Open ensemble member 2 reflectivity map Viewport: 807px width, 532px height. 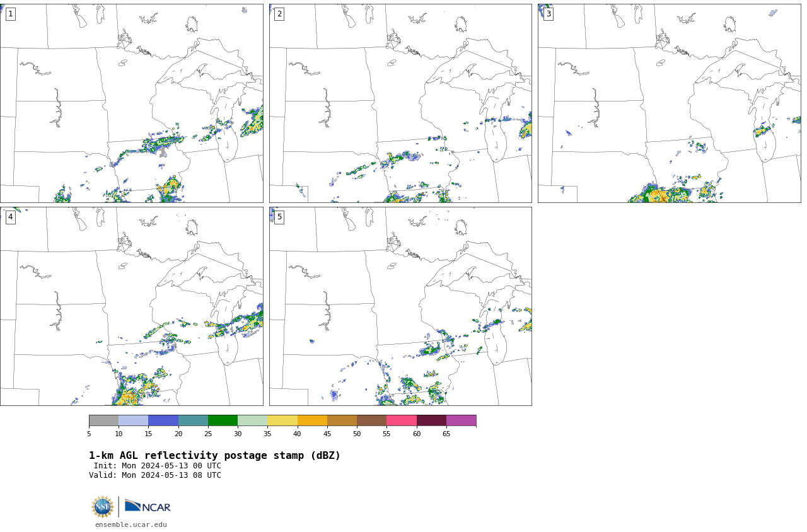[400, 103]
